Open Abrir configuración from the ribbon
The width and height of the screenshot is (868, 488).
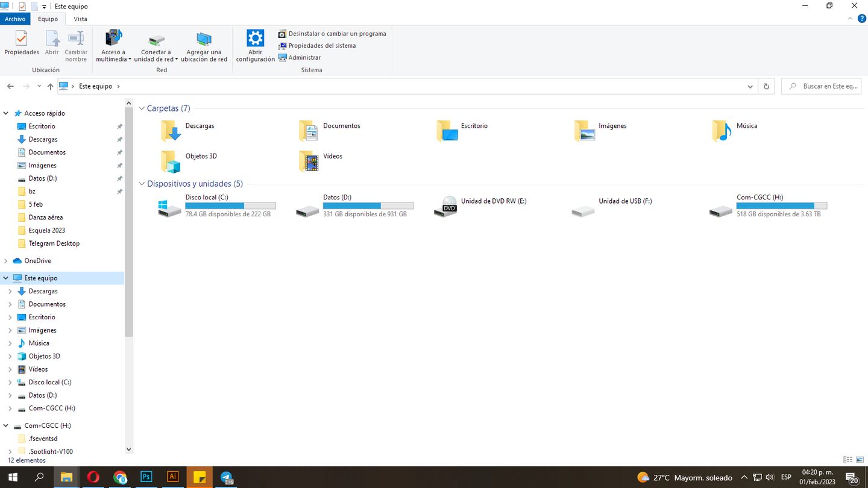pyautogui.click(x=255, y=45)
